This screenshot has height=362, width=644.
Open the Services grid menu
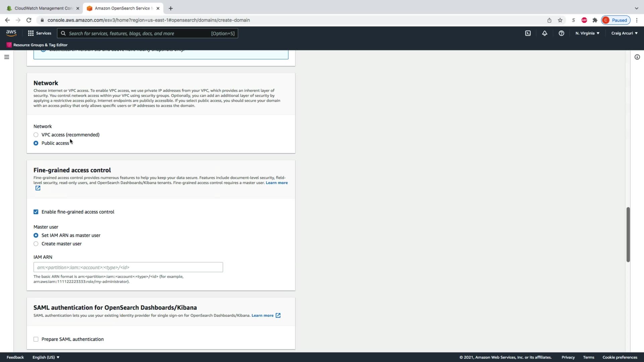[39, 33]
